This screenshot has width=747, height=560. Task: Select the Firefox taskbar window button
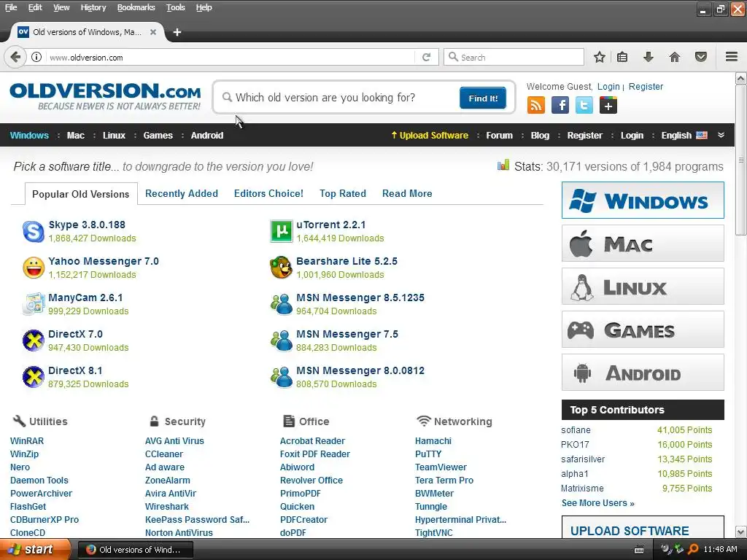(135, 550)
